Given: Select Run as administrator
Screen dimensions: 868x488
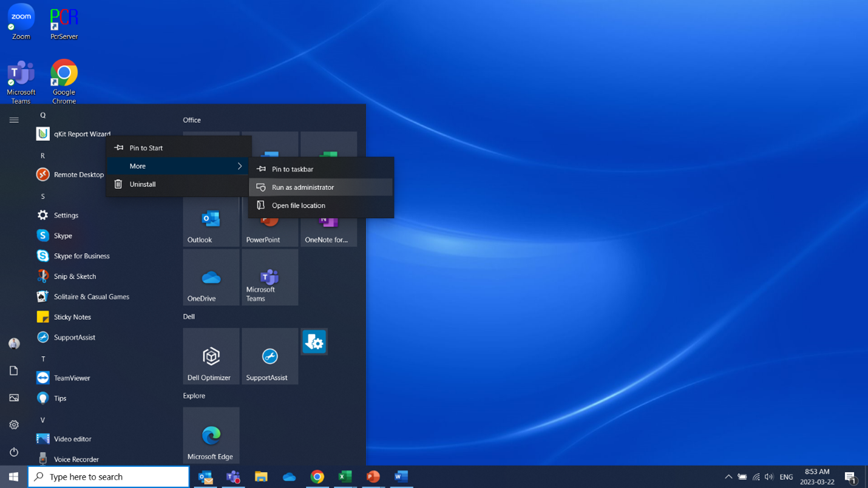Looking at the screenshot, I should tap(320, 187).
